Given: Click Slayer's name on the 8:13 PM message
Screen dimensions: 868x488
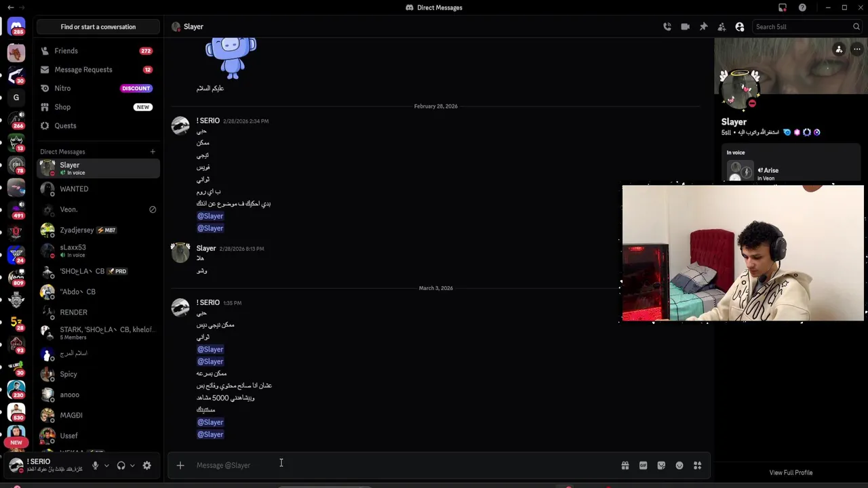Looking at the screenshot, I should pyautogui.click(x=206, y=248).
